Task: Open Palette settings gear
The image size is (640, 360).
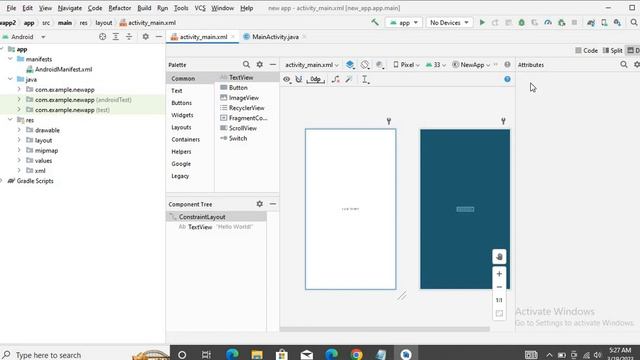Action: [x=260, y=64]
